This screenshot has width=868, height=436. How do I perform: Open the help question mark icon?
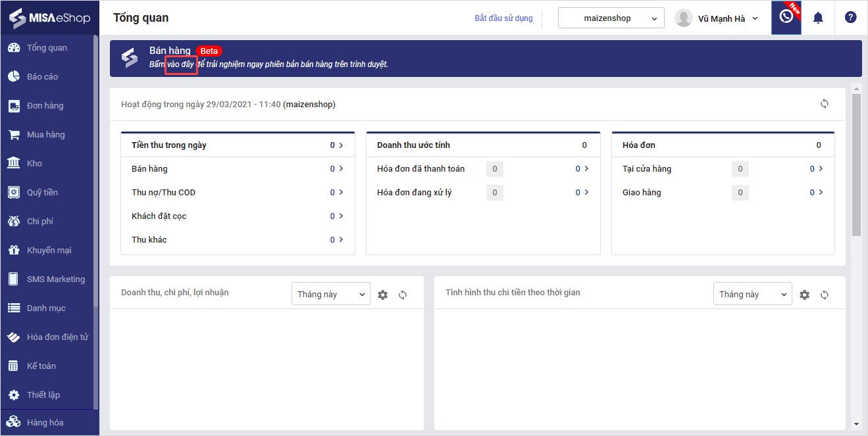850,18
